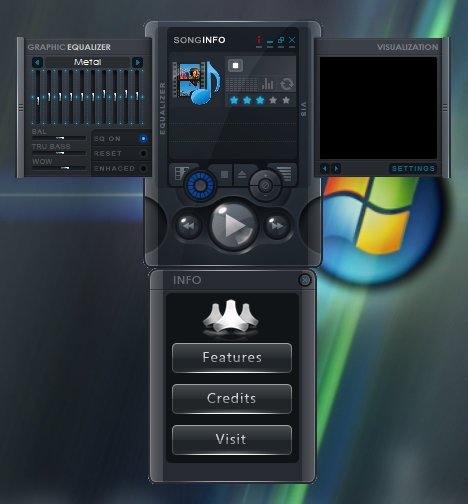This screenshot has width=468, height=504.
Task: Rate the song three stars
Action: click(260, 100)
